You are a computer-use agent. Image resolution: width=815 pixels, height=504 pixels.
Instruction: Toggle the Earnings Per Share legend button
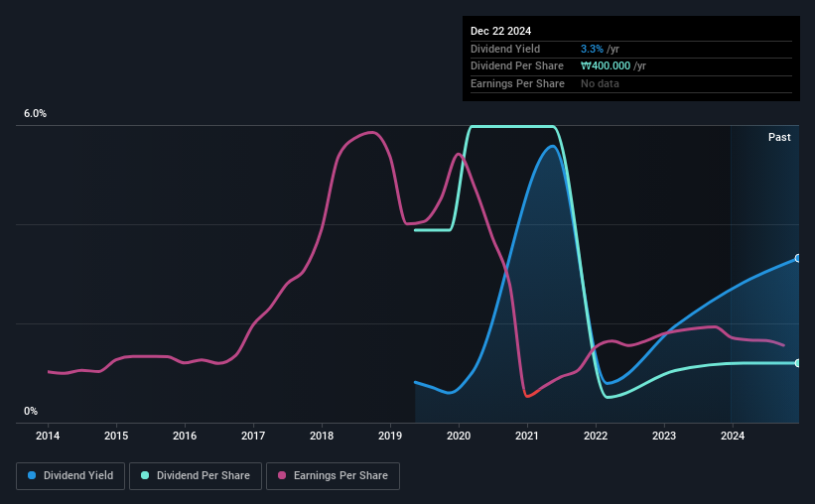click(x=333, y=476)
